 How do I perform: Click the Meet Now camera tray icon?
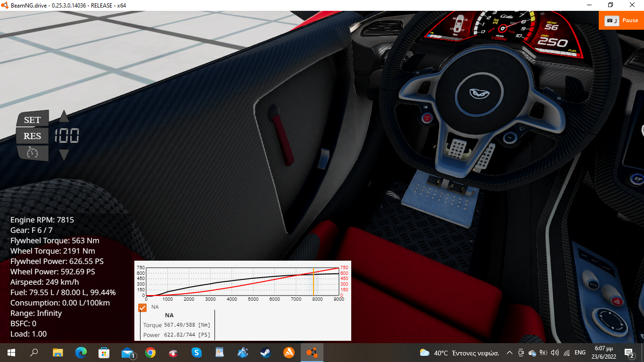(x=521, y=353)
